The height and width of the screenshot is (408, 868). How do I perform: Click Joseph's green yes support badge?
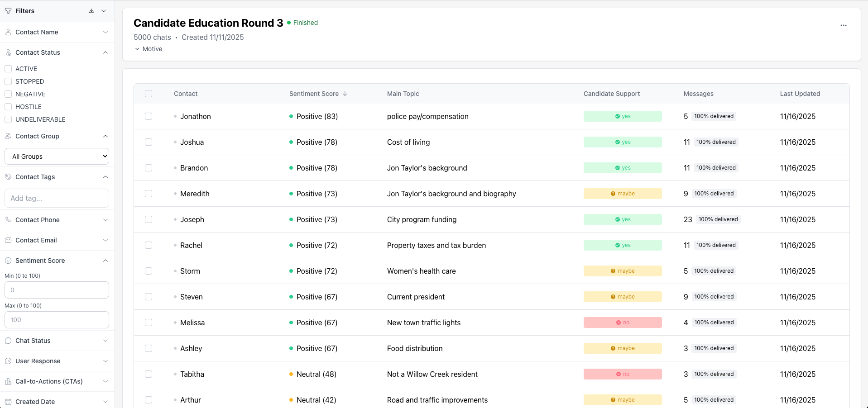(623, 219)
